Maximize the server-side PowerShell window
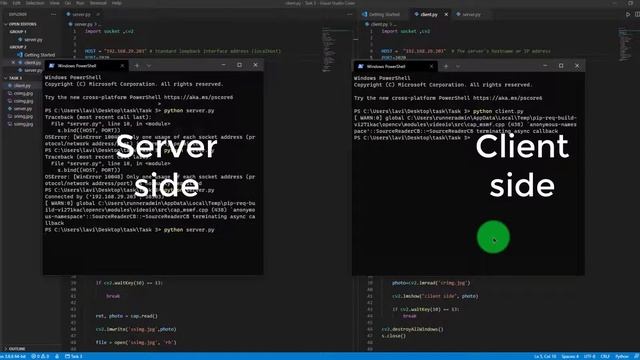This screenshot has width=640, height=360. (239, 65)
